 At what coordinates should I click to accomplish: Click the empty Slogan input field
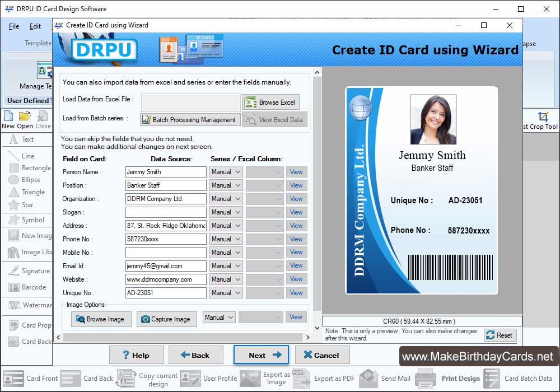point(166,212)
